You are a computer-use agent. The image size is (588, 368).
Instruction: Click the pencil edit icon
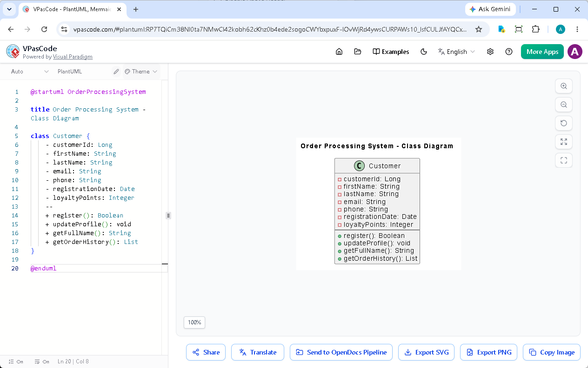pos(116,72)
